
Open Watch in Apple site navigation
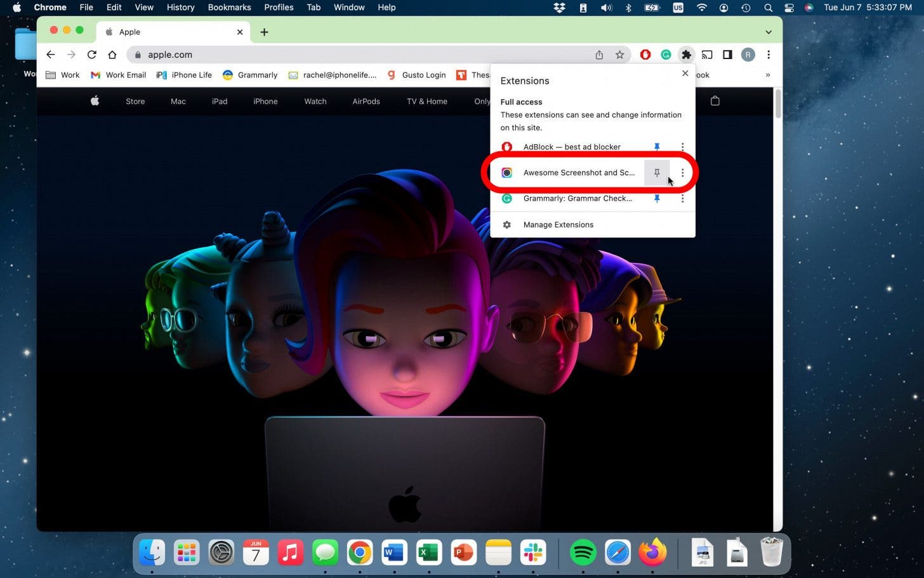pyautogui.click(x=315, y=102)
